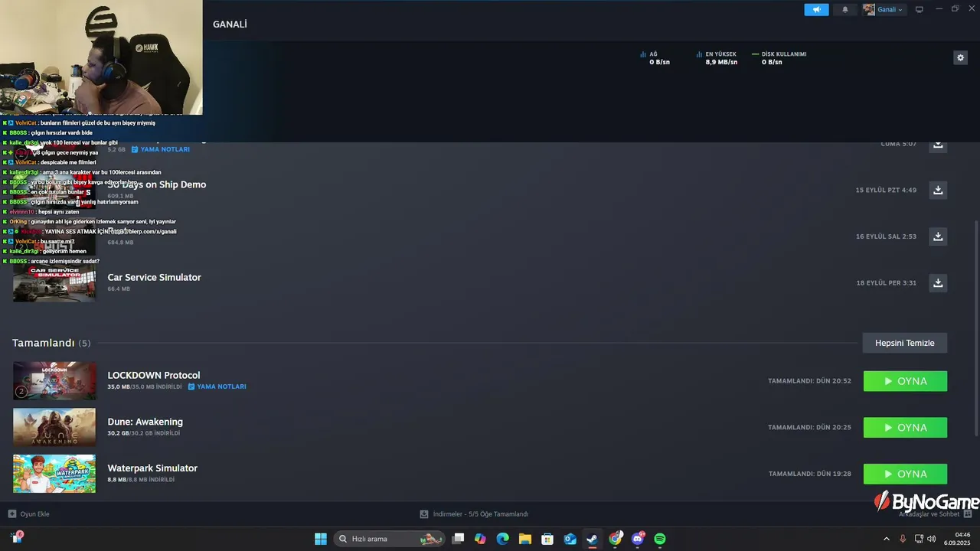Open Spotify from the taskbar
The image size is (980, 551).
pos(660,539)
